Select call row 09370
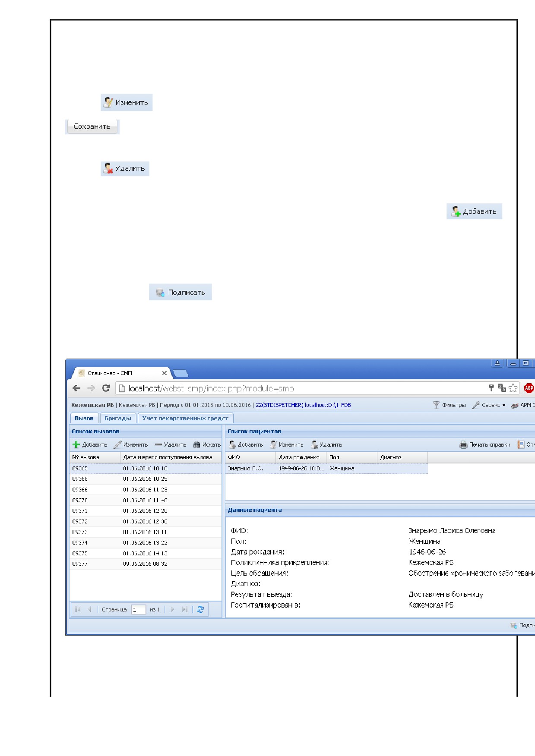This screenshot has height=756, width=535. click(x=146, y=501)
